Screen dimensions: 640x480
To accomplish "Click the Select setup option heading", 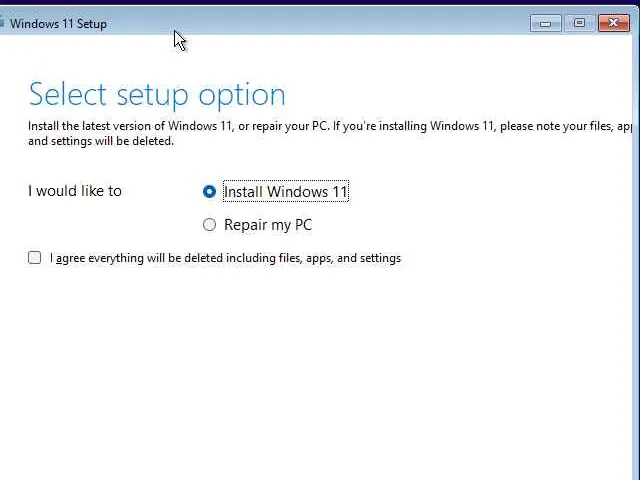I will point(157,94).
